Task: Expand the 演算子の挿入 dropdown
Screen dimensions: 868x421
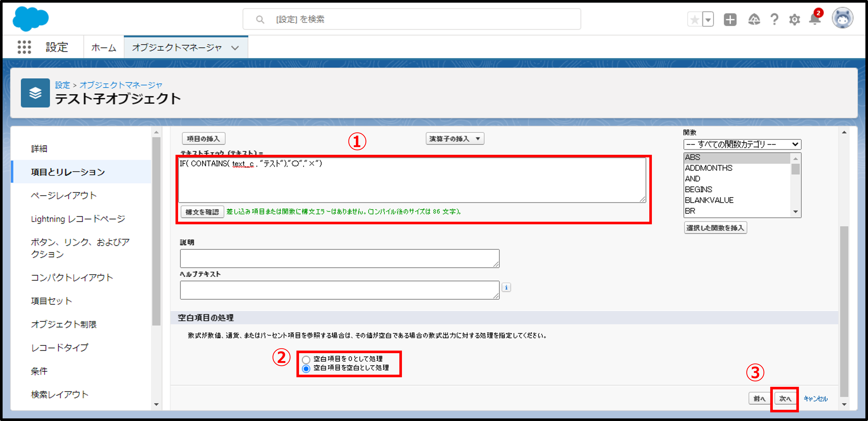Action: [454, 139]
